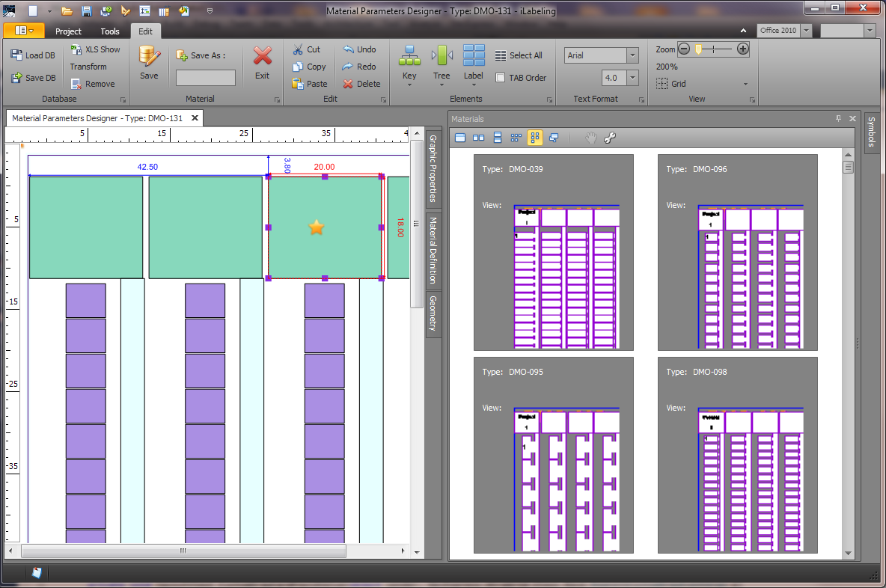Switch to the Tools ribbon tab
The width and height of the screenshot is (886, 588).
pyautogui.click(x=109, y=31)
